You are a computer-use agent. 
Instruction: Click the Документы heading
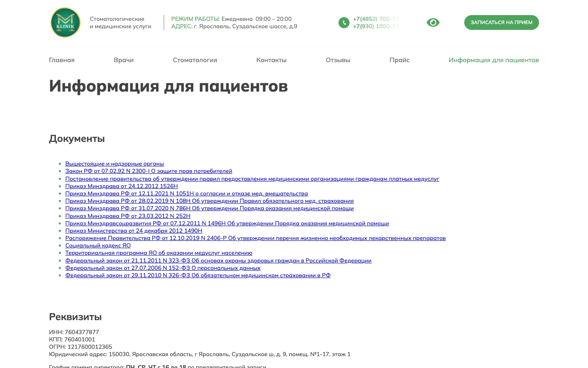[77, 139]
